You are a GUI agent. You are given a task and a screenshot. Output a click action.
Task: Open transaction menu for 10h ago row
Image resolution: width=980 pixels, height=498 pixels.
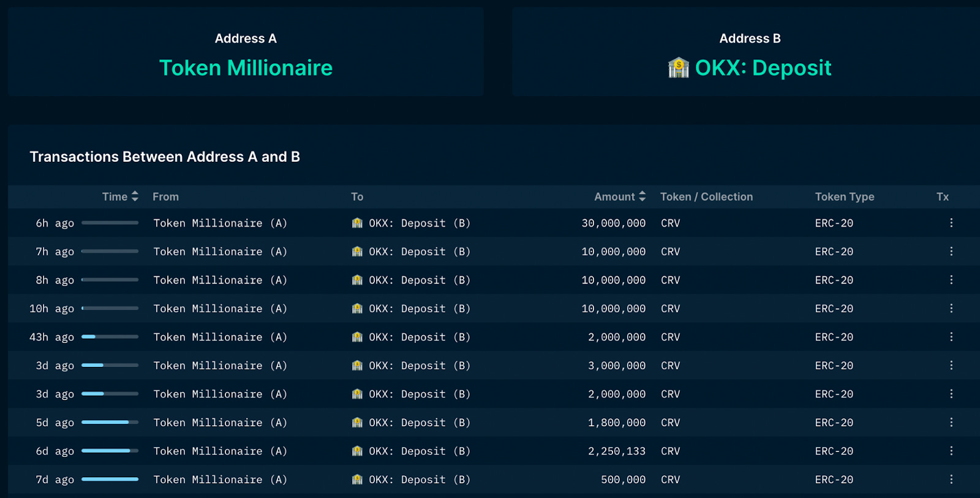(x=951, y=308)
